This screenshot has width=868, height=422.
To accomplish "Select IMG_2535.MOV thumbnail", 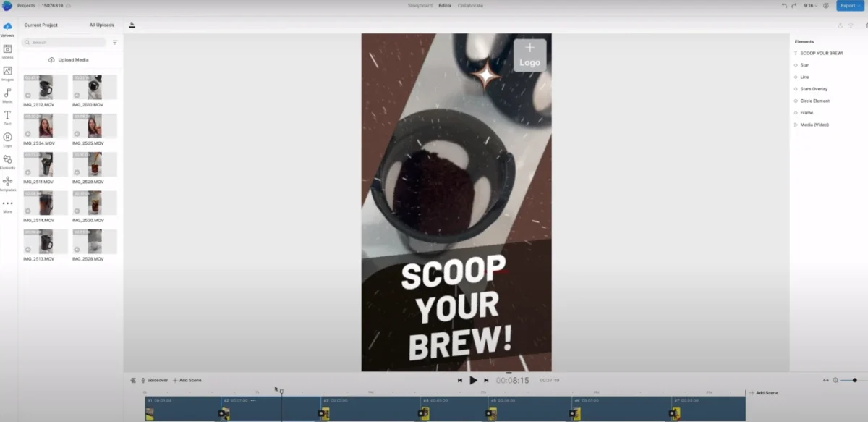I will click(x=94, y=126).
